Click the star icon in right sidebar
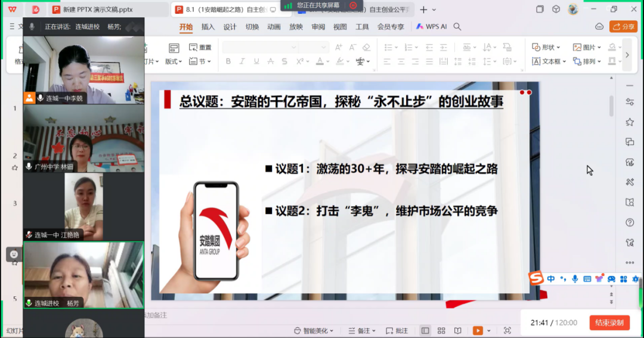The width and height of the screenshot is (644, 338). tap(630, 122)
